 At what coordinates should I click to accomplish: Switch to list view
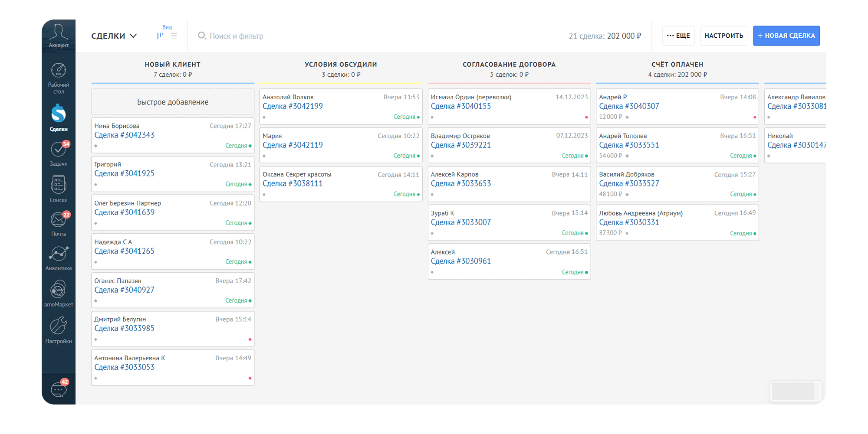174,36
